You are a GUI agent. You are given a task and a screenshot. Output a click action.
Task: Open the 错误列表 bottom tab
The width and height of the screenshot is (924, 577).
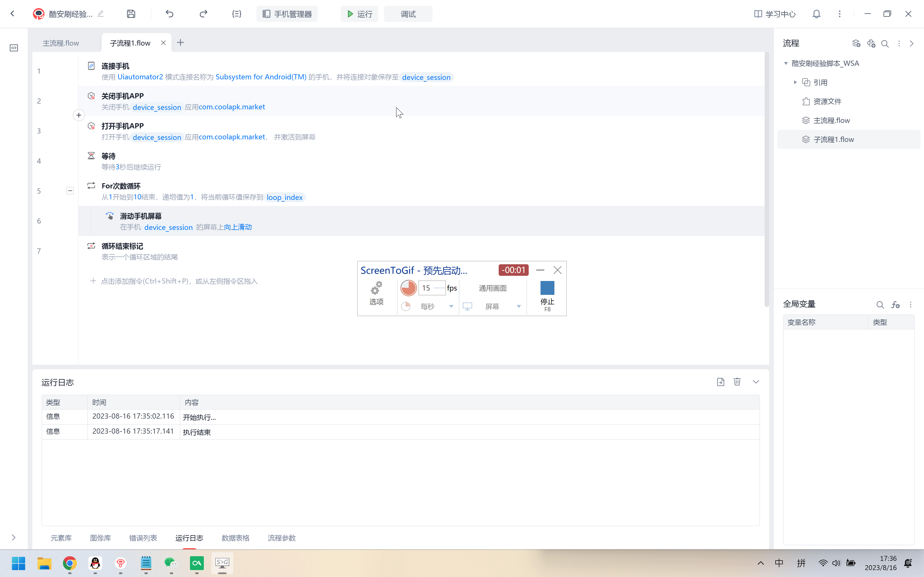click(143, 538)
